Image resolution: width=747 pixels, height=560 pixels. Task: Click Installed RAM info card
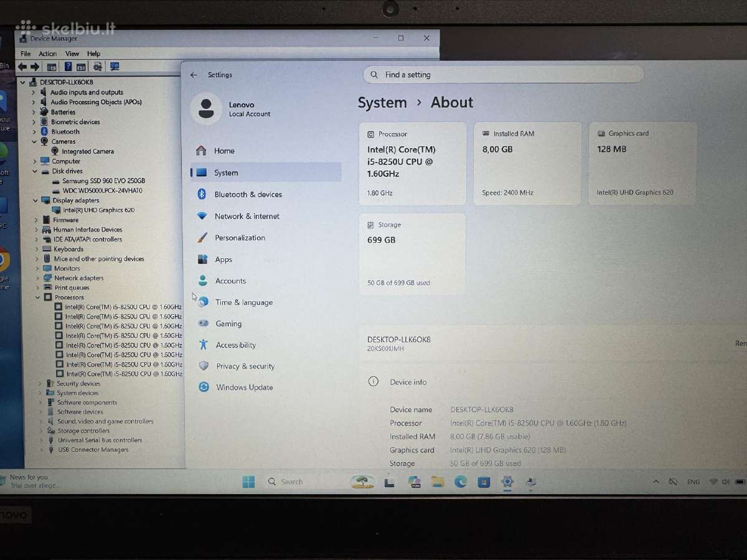[527, 163]
